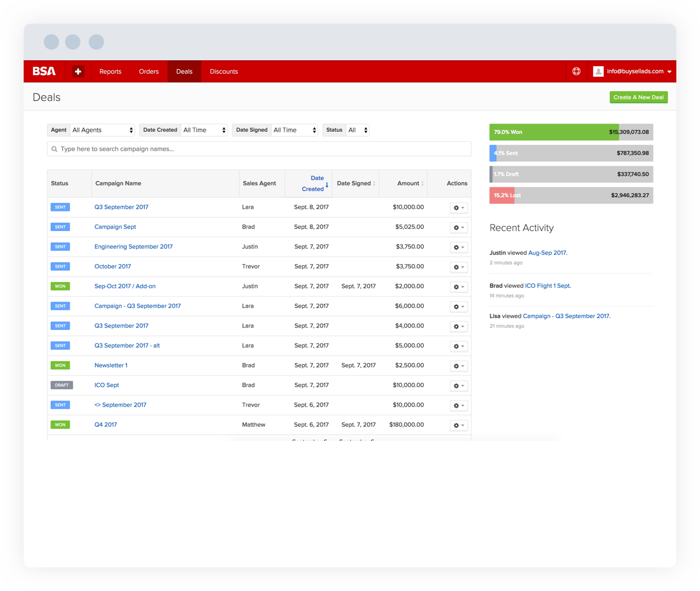Open gear actions for Q3 September 2017 $10,000.00 row
The image size is (700, 591).
[x=459, y=207]
